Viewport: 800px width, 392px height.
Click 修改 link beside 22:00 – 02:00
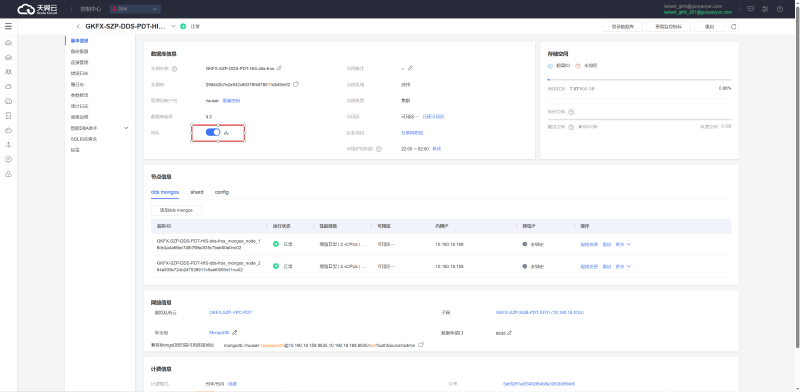(436, 149)
